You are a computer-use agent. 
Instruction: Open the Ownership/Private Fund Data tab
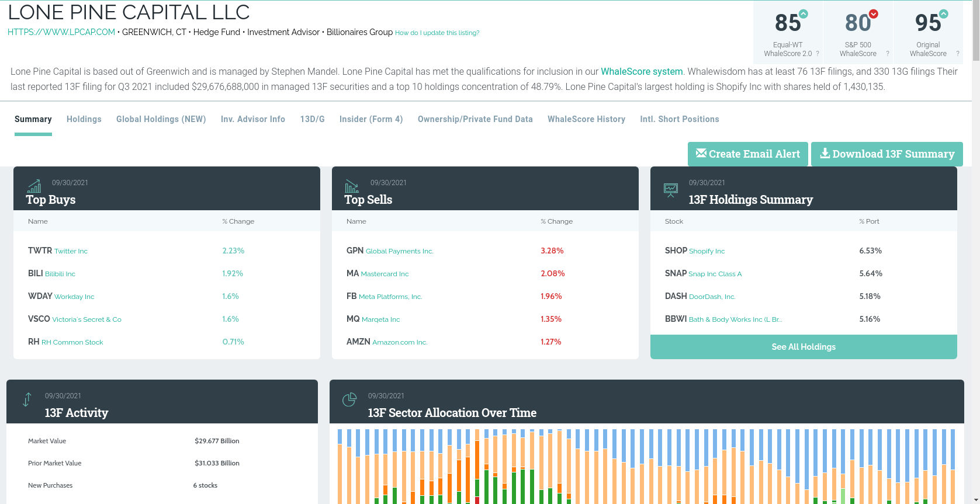pyautogui.click(x=475, y=119)
